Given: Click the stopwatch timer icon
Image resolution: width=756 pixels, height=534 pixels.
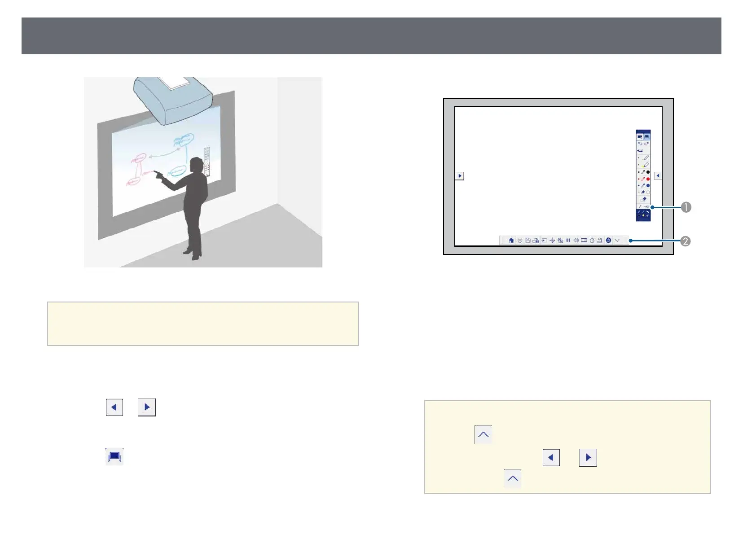Looking at the screenshot, I should coord(592,240).
